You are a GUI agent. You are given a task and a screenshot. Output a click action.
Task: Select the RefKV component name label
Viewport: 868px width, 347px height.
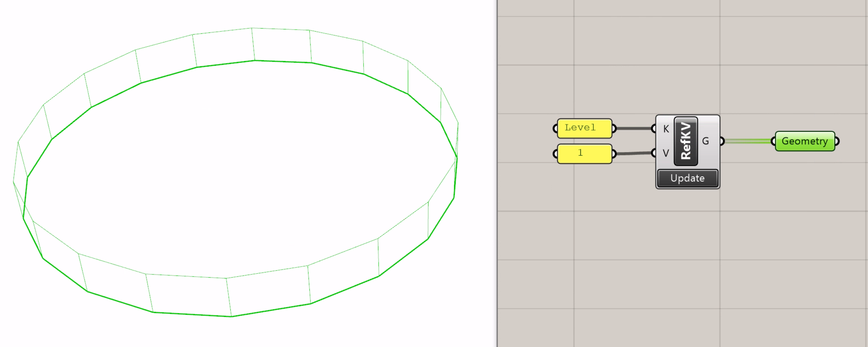686,141
